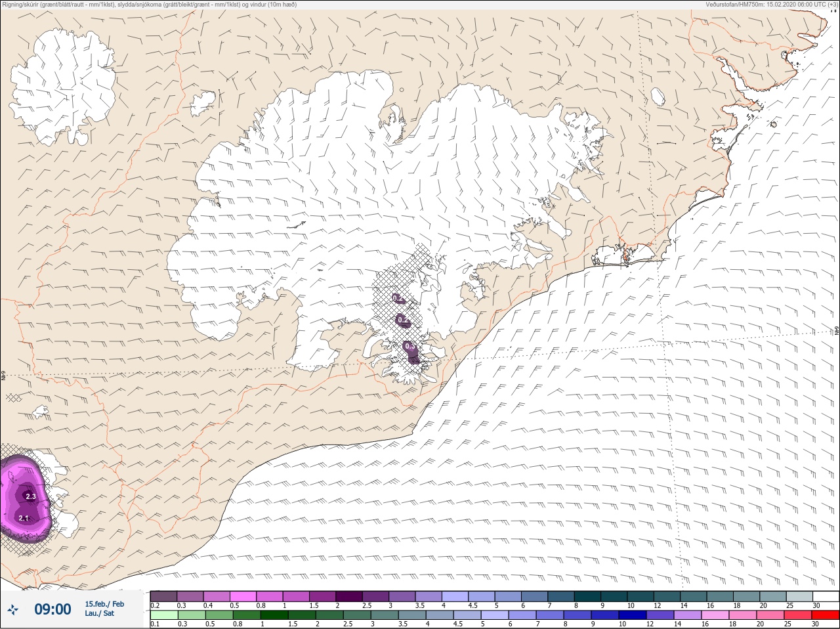Viewport: 840px width, 629px height.
Task: Pick the light pink swatch labeled 16 in lower row
Action: (x=715, y=615)
